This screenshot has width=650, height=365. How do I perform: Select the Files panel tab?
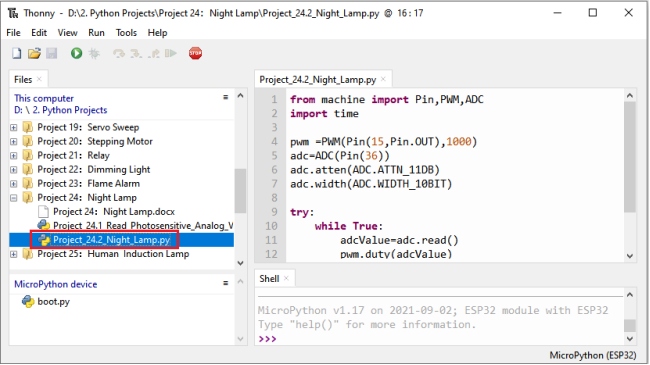point(23,79)
